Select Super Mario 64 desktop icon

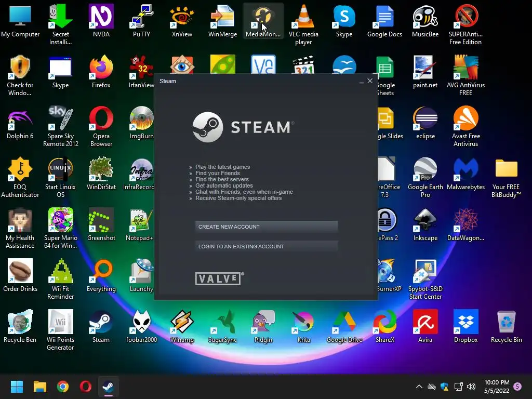[x=60, y=229]
